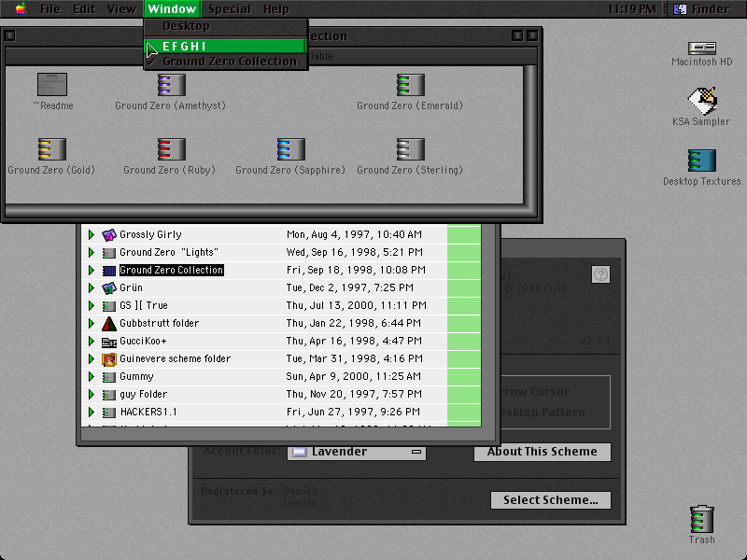Select Ground Zero (Amethyst) scheme icon

[x=172, y=85]
